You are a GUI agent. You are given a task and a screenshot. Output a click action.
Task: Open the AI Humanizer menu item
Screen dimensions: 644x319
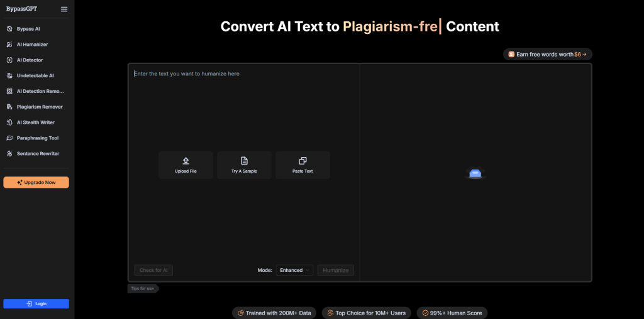point(37,45)
